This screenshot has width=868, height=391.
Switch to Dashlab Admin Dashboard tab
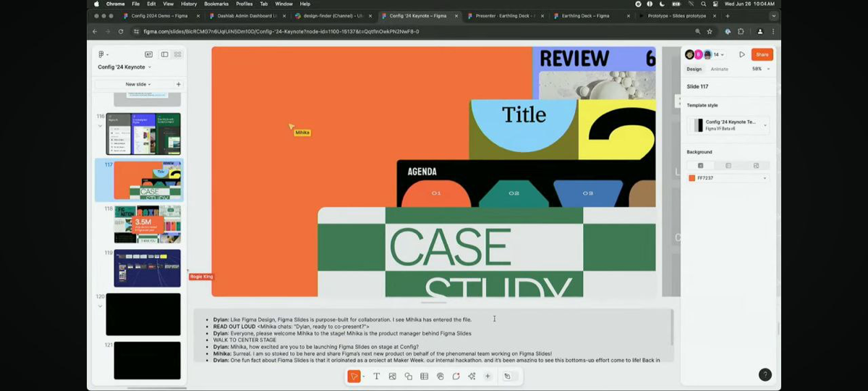[246, 16]
